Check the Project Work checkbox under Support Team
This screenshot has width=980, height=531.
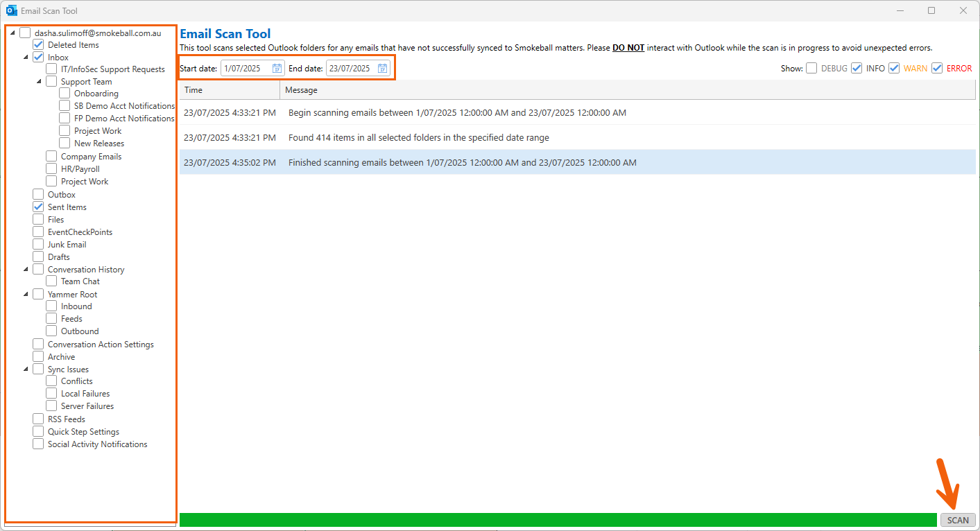coord(65,131)
